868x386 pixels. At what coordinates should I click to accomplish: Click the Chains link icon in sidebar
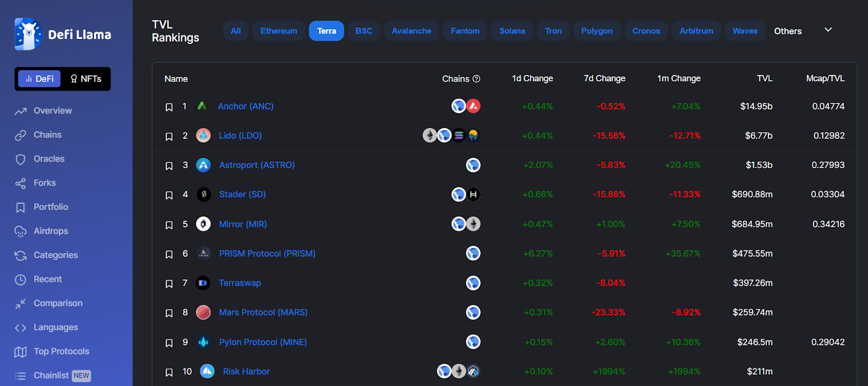tap(21, 135)
